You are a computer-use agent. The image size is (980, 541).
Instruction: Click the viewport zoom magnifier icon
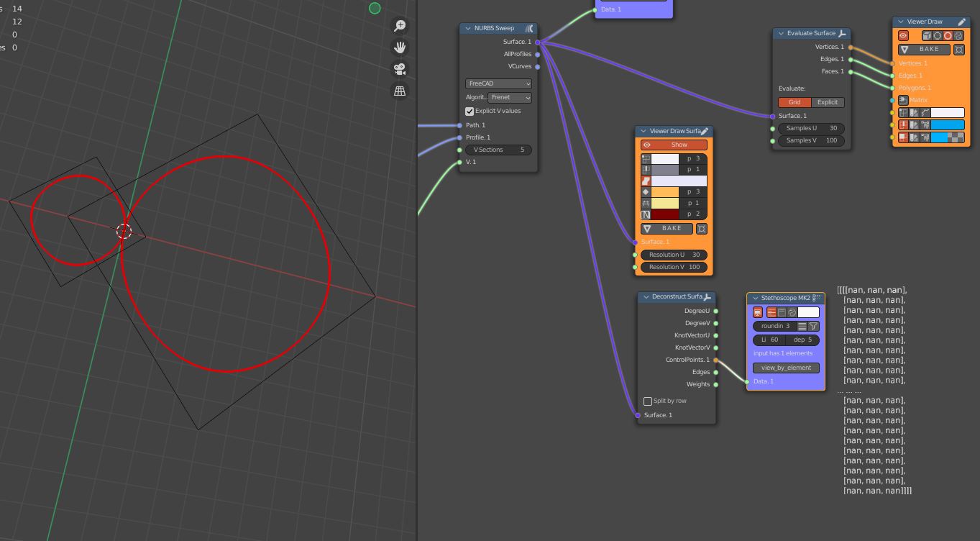tap(400, 26)
